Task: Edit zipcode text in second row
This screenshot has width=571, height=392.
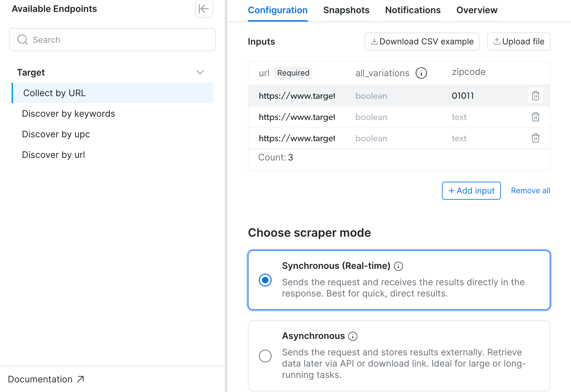Action: click(459, 117)
